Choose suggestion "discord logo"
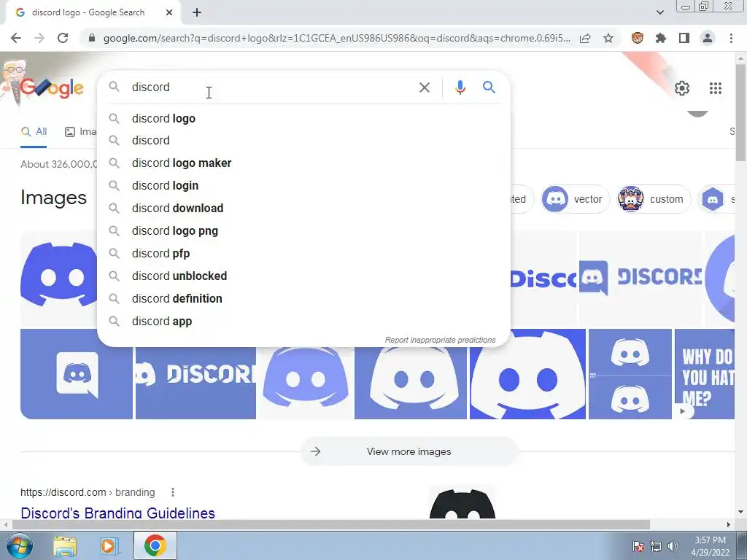Image resolution: width=747 pixels, height=560 pixels. (x=303, y=118)
